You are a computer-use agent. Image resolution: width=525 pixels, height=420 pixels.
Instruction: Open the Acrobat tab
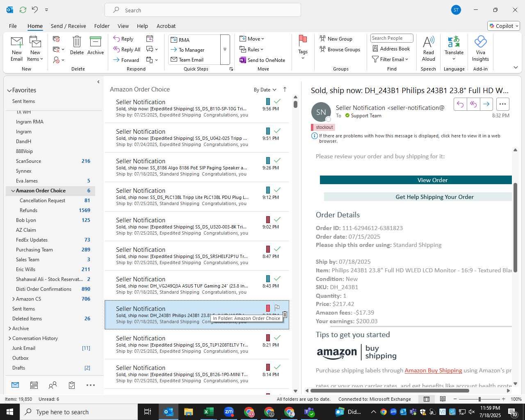coord(166,26)
